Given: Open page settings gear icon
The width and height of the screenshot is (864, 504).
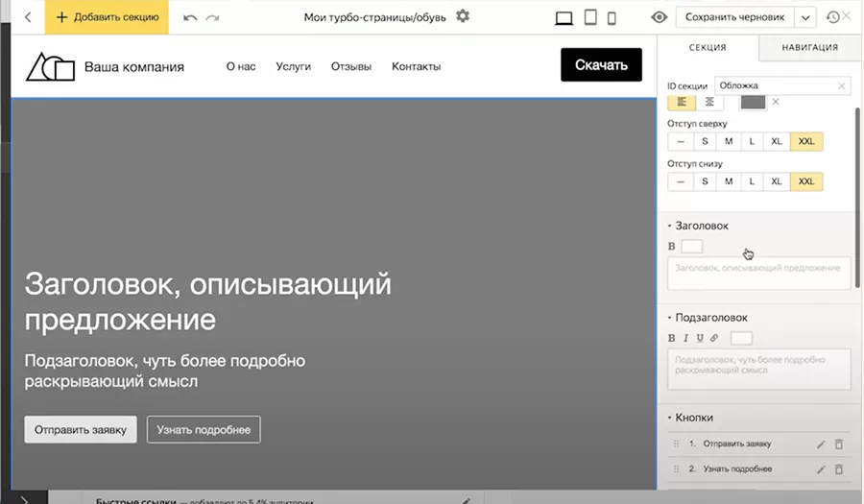Looking at the screenshot, I should tap(464, 16).
